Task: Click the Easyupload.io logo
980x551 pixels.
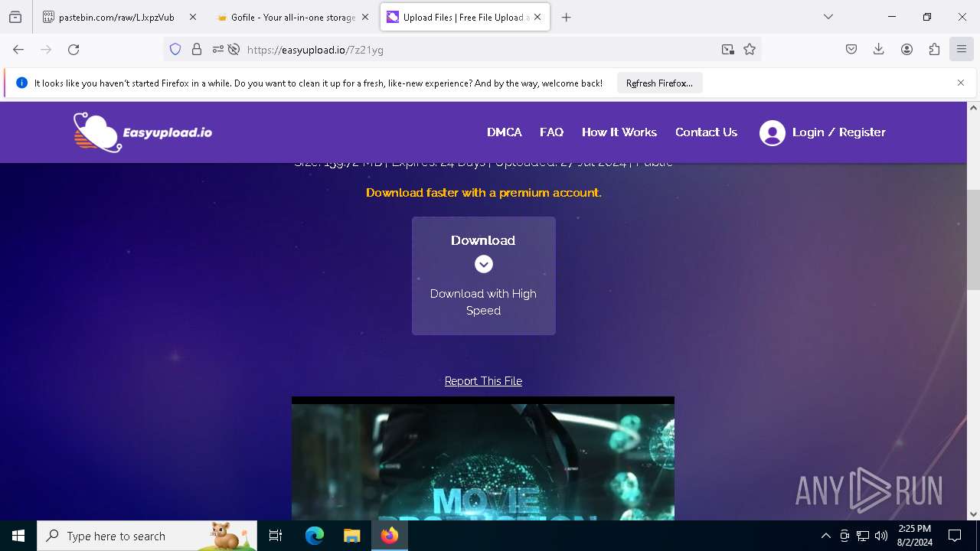Action: click(x=142, y=132)
